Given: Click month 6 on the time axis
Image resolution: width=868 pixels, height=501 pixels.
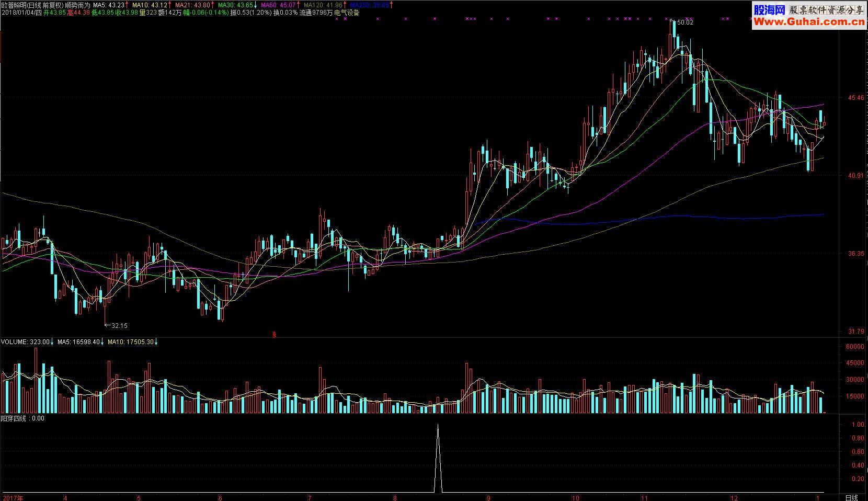Looking at the screenshot, I should tap(221, 497).
